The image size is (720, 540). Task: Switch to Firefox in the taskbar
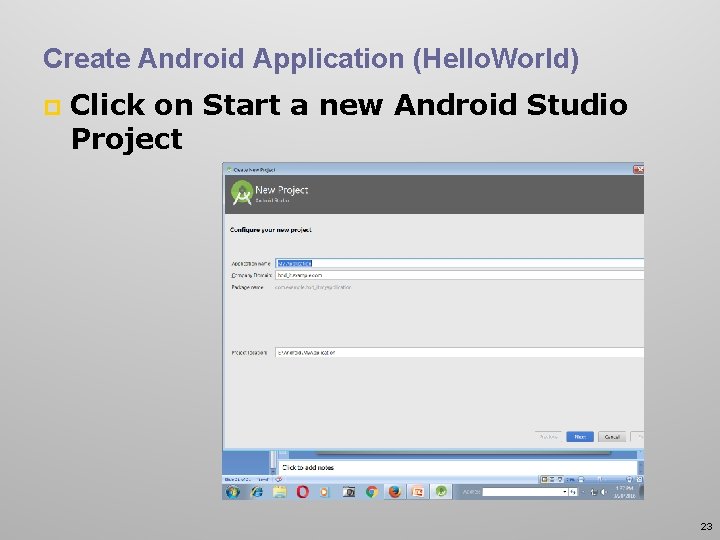pyautogui.click(x=394, y=492)
